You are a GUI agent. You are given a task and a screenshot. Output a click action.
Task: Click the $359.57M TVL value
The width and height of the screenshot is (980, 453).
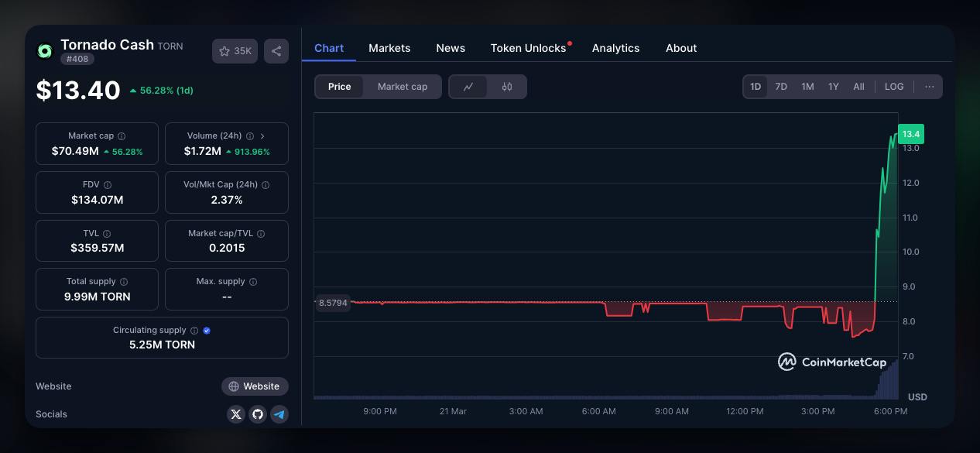click(x=98, y=248)
